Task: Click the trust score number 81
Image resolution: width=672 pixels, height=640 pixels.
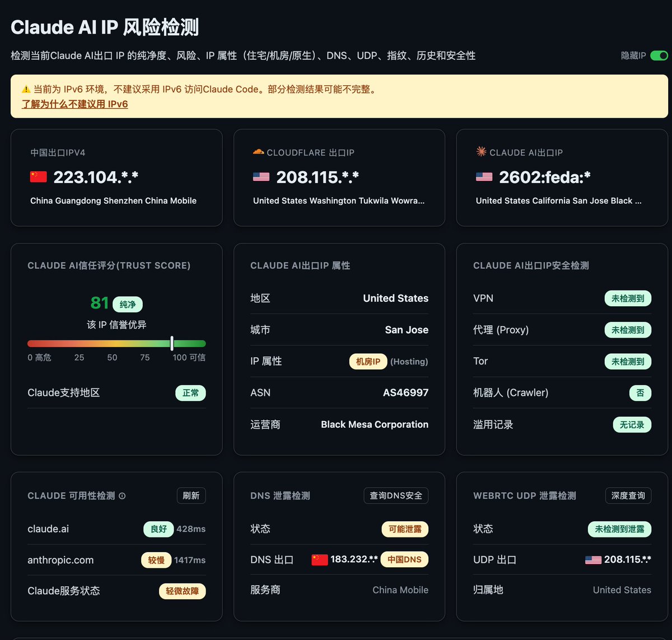Action: [99, 303]
